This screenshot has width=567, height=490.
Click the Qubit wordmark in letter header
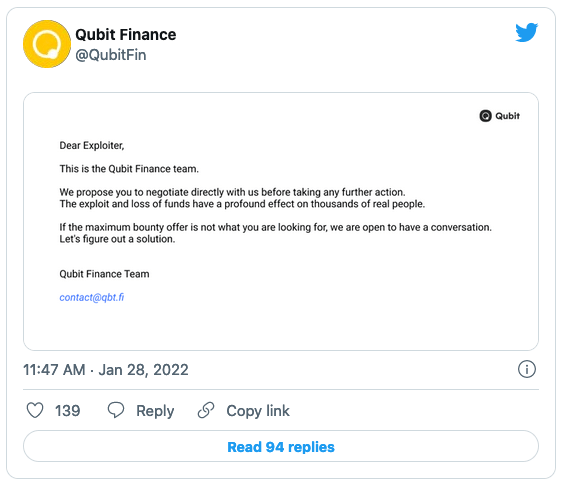(507, 116)
